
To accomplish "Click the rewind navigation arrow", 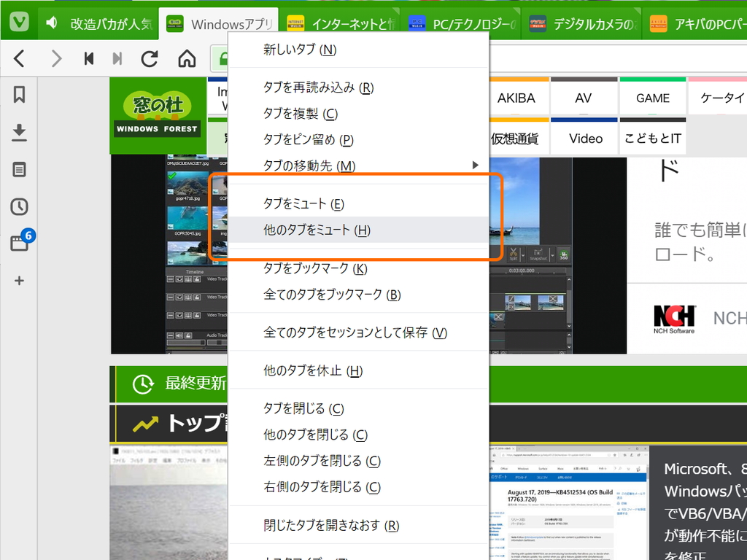I will point(88,58).
